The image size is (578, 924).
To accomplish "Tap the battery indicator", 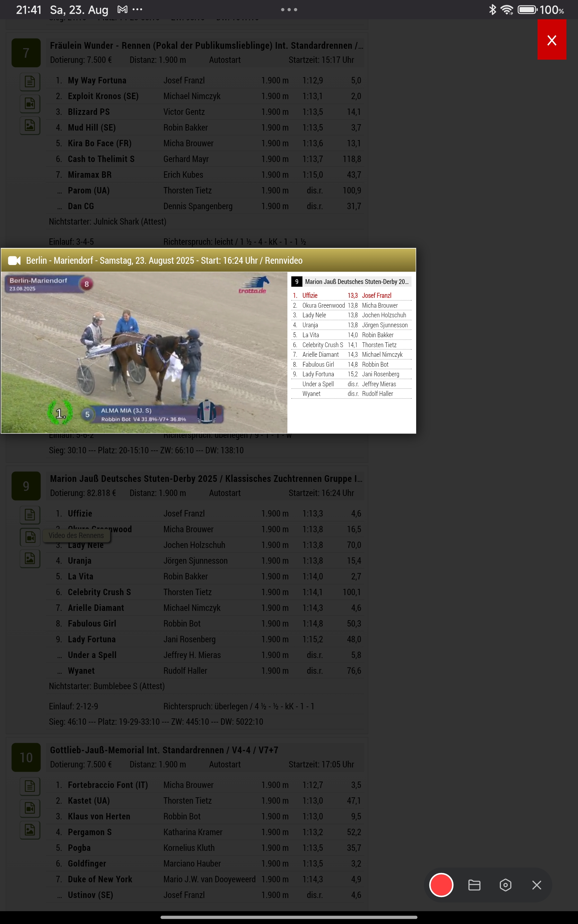I will click(x=528, y=10).
